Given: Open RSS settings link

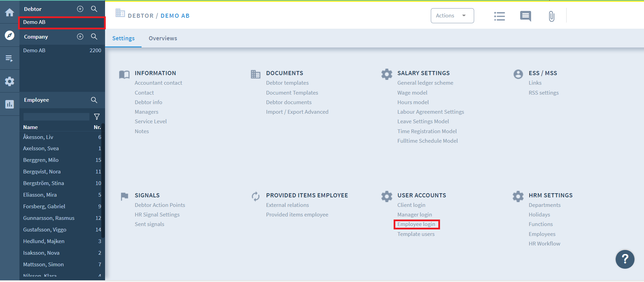Looking at the screenshot, I should click(x=544, y=93).
